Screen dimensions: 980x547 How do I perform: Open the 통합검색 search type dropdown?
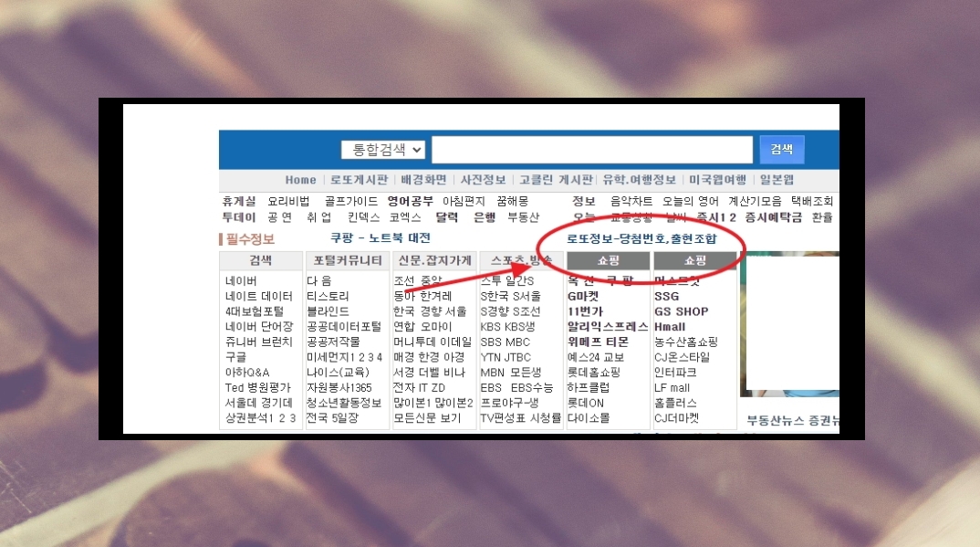[x=382, y=150]
